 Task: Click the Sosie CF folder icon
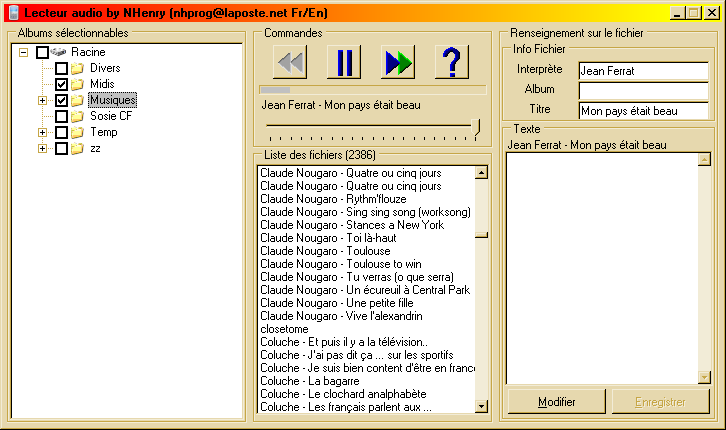click(x=77, y=116)
